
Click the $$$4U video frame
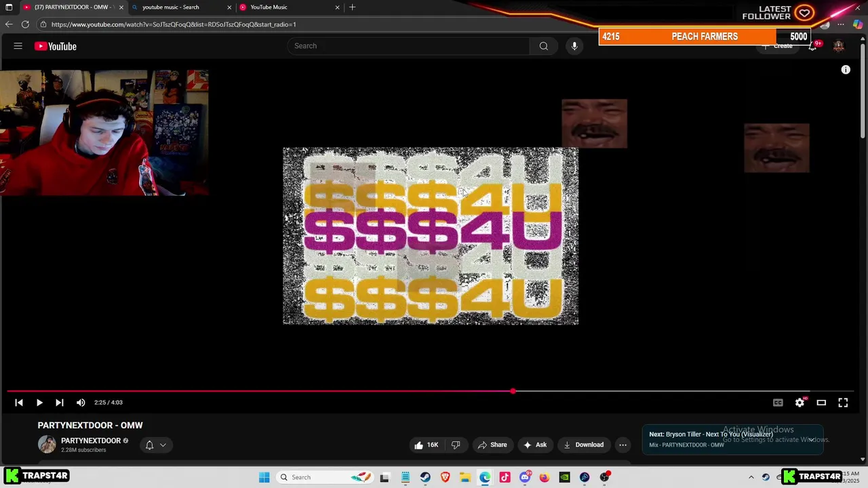431,236
